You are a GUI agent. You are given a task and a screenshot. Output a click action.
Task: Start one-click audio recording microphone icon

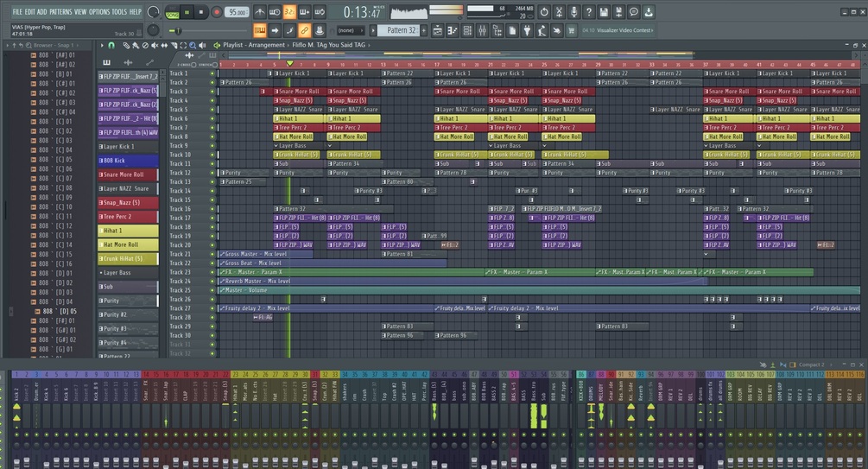[x=574, y=11]
